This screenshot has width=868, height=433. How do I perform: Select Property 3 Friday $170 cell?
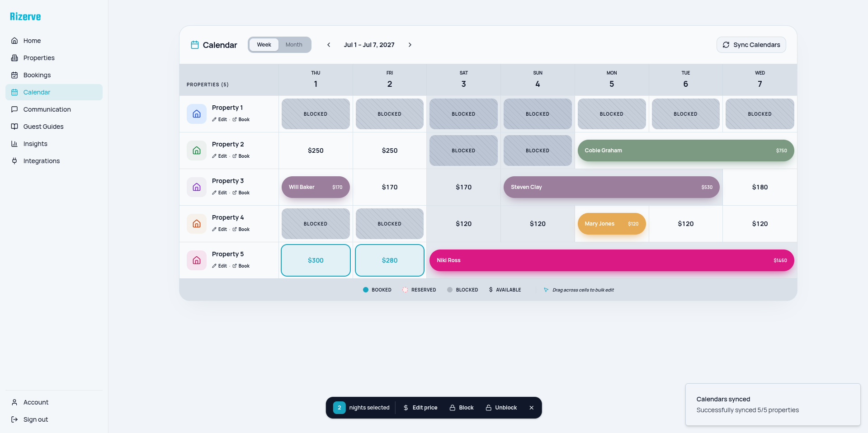390,187
